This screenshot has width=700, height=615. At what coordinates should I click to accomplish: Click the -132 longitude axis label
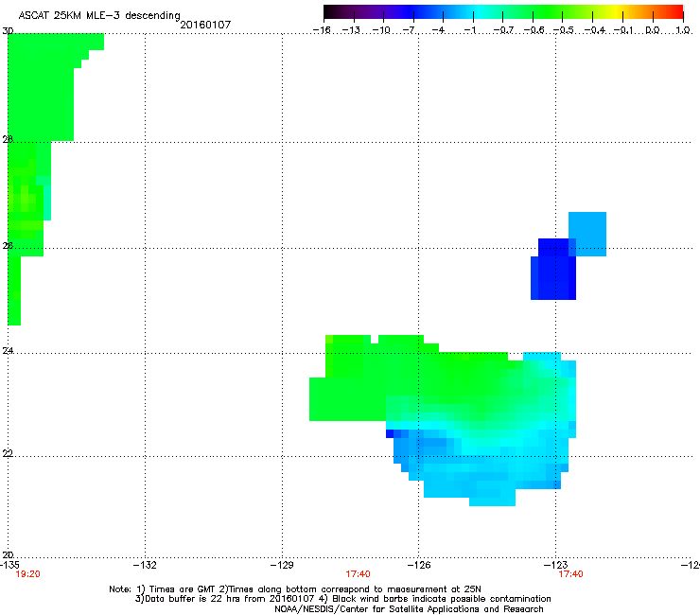[x=145, y=566]
